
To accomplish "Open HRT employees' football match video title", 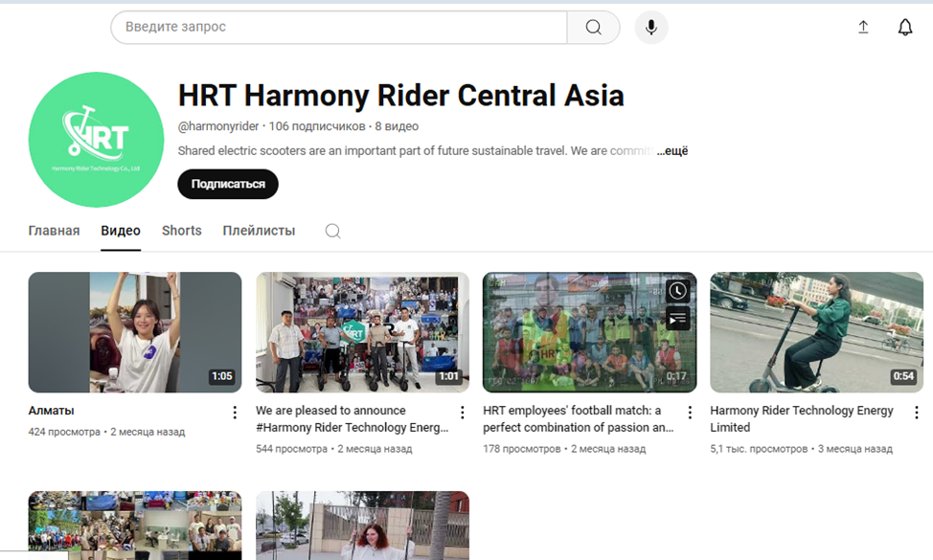I will pyautogui.click(x=579, y=419).
